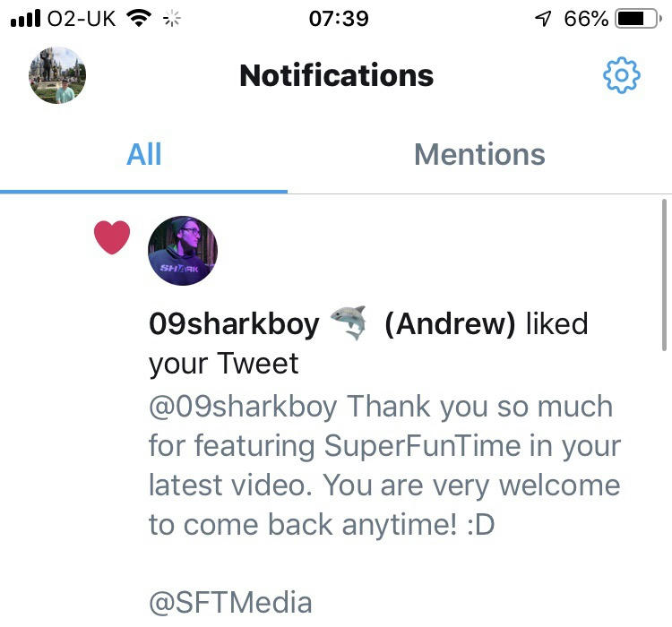
Task: Open the notification settings gear
Action: (622, 75)
